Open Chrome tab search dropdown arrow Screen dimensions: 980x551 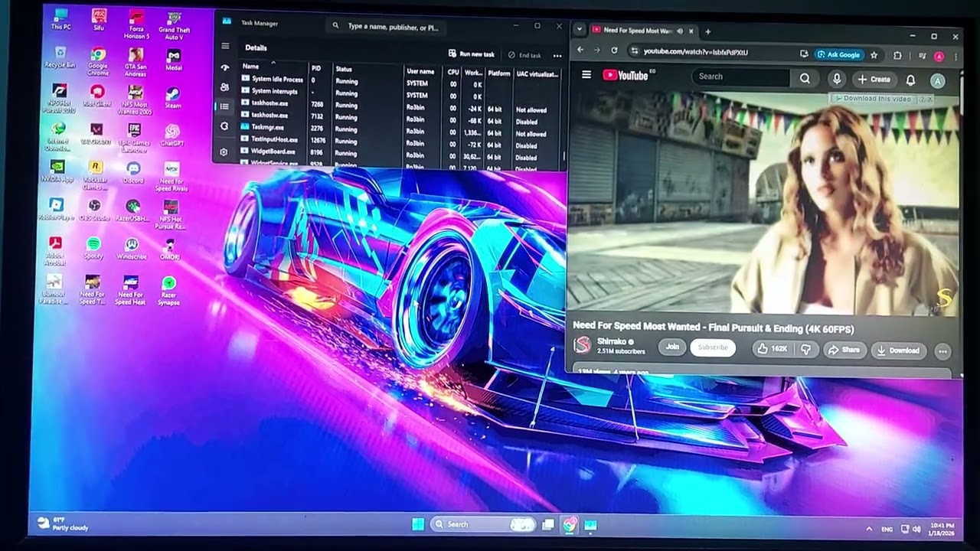tap(580, 30)
